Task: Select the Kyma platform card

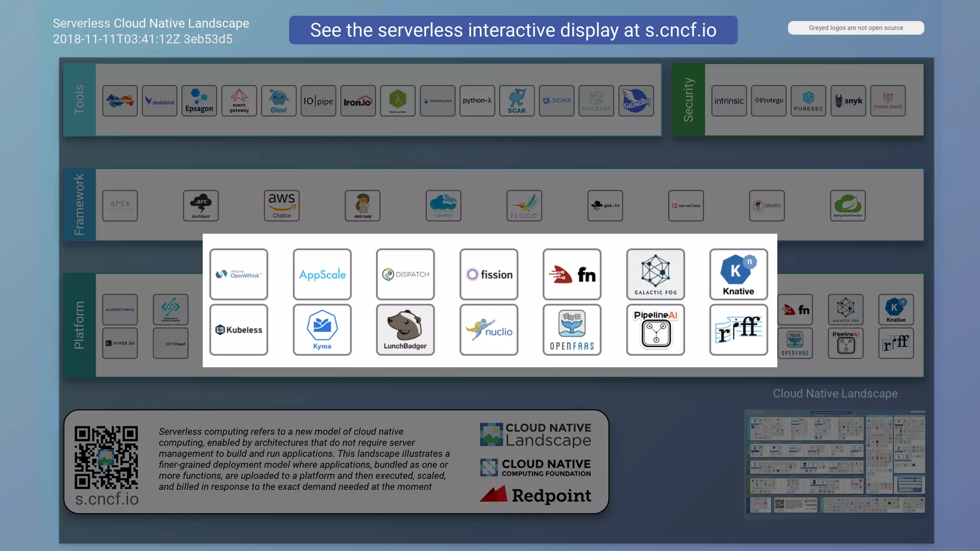Action: 322,330
